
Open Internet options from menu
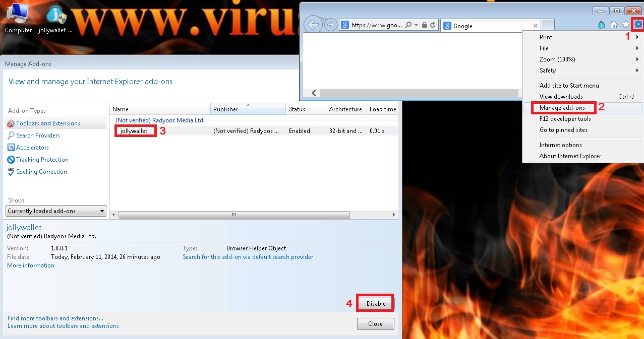coord(583,145)
